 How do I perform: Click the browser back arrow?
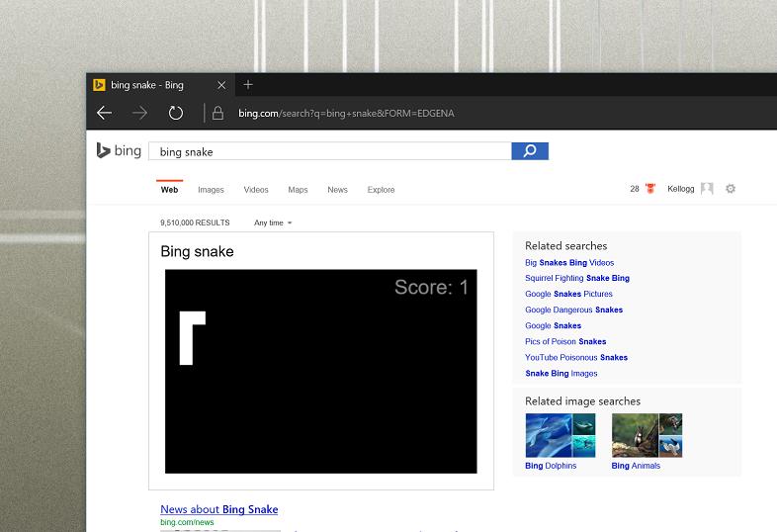pyautogui.click(x=104, y=113)
